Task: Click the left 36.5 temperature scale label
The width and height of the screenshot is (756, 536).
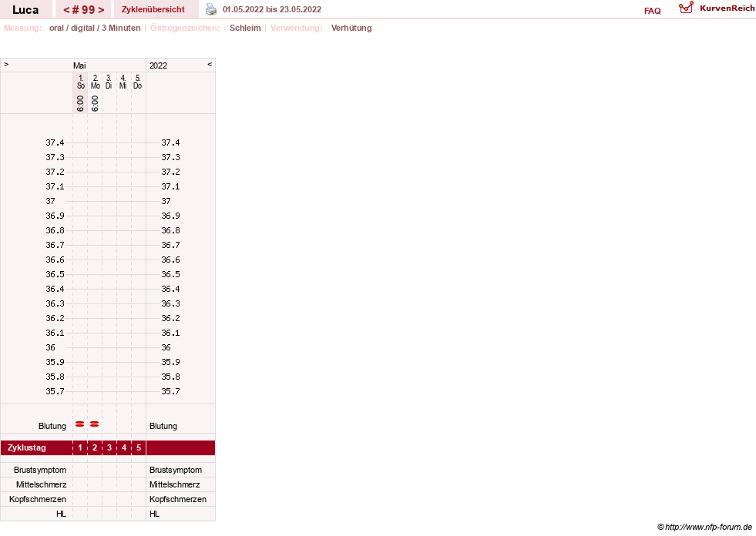Action: 55,274
